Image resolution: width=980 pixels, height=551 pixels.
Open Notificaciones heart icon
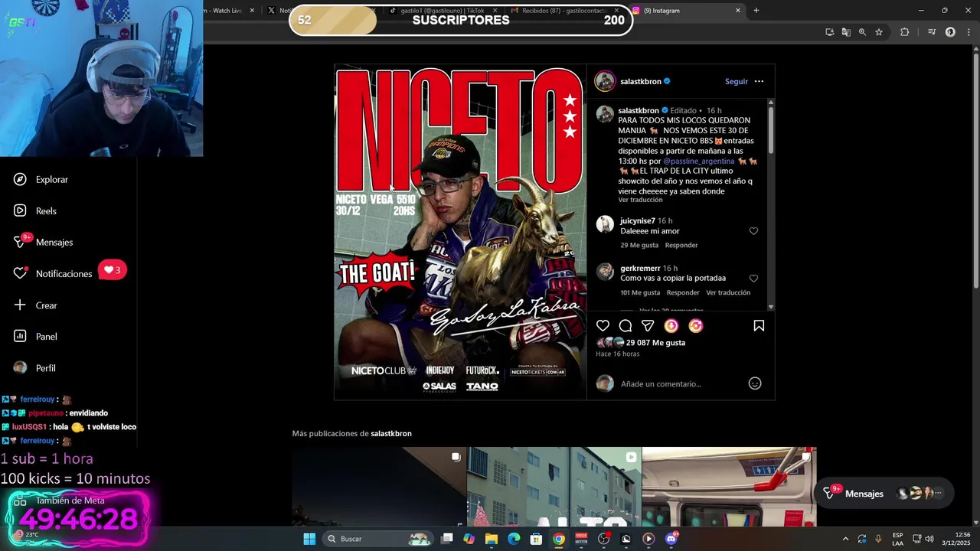(x=20, y=273)
